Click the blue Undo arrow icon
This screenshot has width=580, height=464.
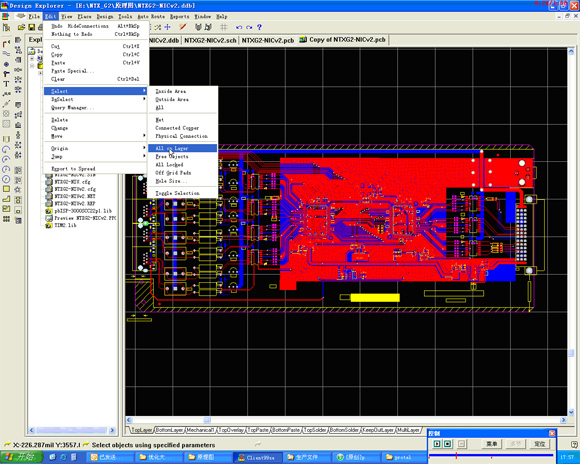tap(239, 27)
